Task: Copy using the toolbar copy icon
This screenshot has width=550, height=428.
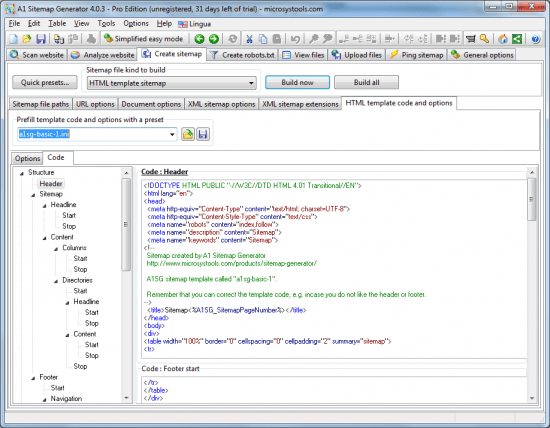Action: tap(263, 39)
